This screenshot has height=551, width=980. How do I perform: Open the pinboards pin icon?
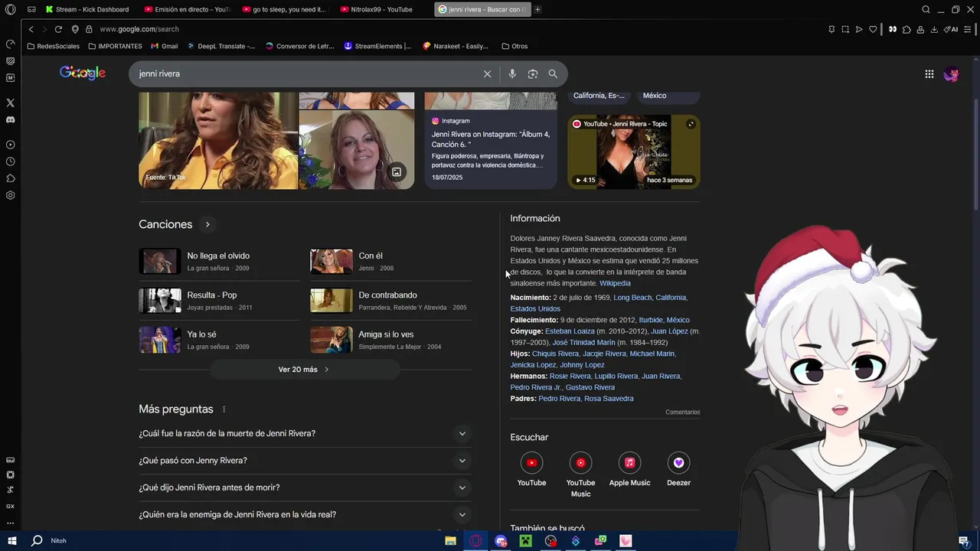click(x=831, y=29)
